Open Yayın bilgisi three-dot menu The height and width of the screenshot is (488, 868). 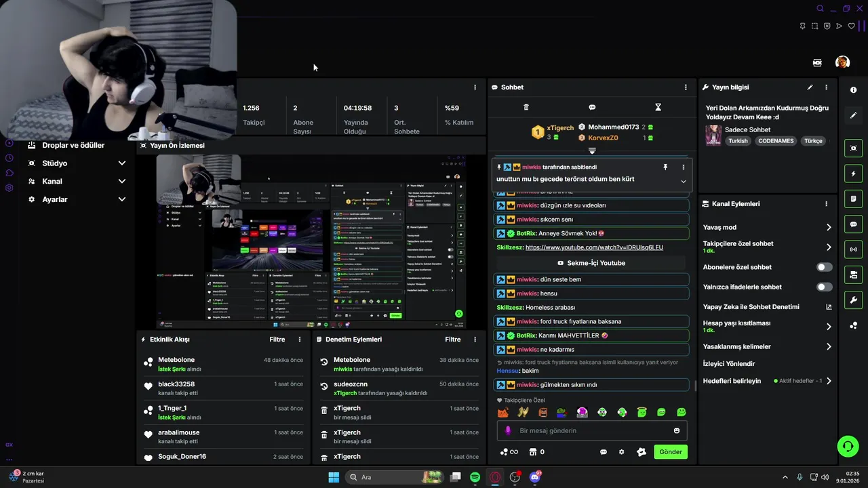826,87
